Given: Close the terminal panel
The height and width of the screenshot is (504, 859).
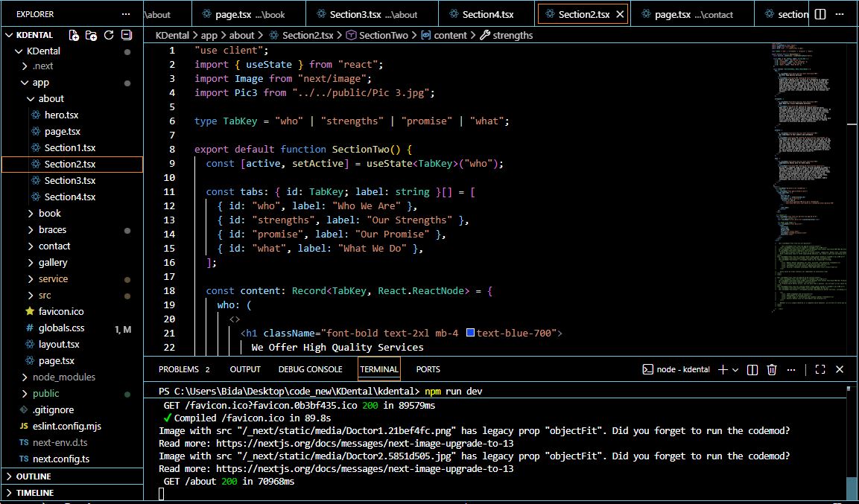Looking at the screenshot, I should [x=840, y=369].
